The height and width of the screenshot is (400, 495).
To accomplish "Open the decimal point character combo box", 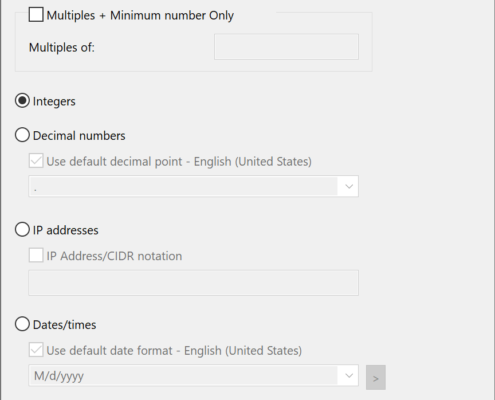I will [193, 186].
